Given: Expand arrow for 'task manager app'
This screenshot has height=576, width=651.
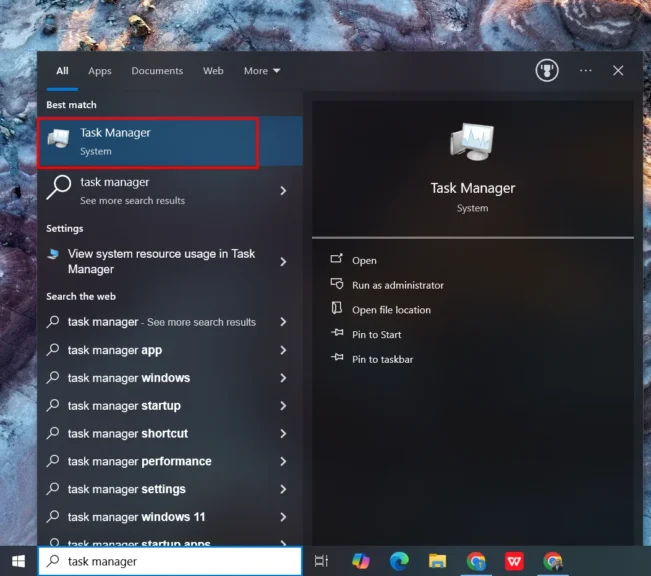Looking at the screenshot, I should coord(283,350).
